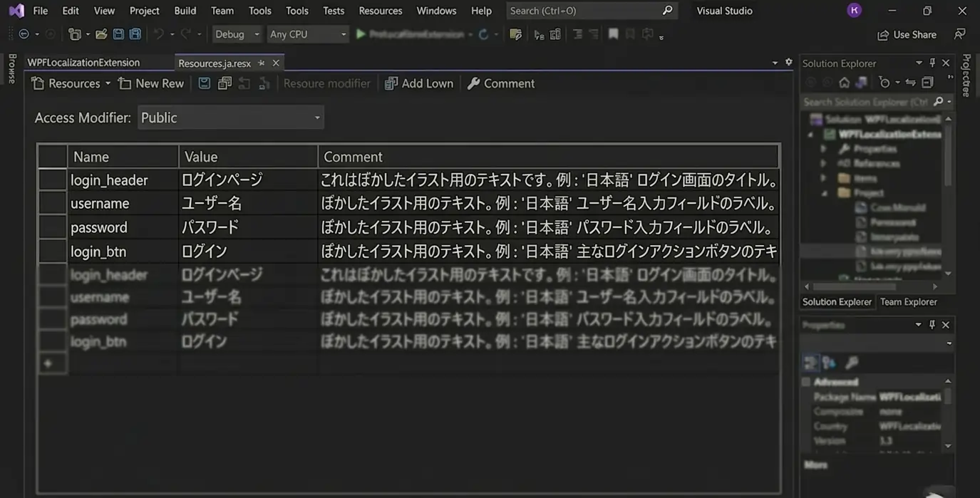Start debugging with the green play button
The width and height of the screenshot is (980, 498).
pos(360,33)
